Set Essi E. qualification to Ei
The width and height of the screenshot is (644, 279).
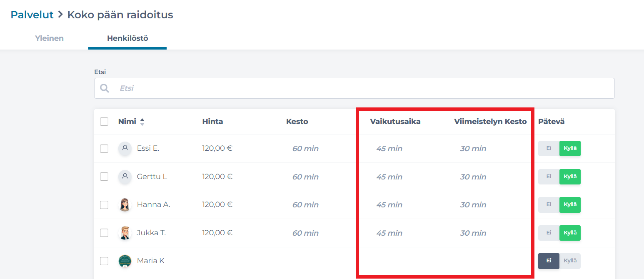tap(549, 149)
